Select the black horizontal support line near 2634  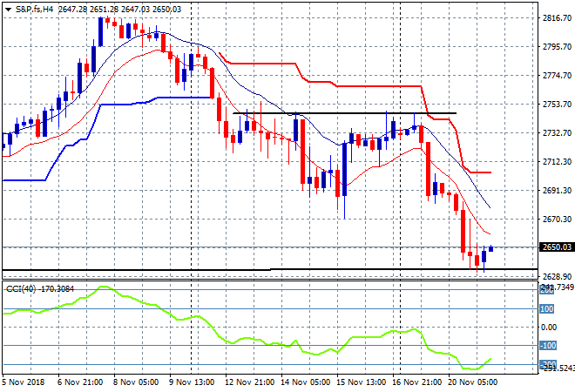pyautogui.click(x=270, y=269)
